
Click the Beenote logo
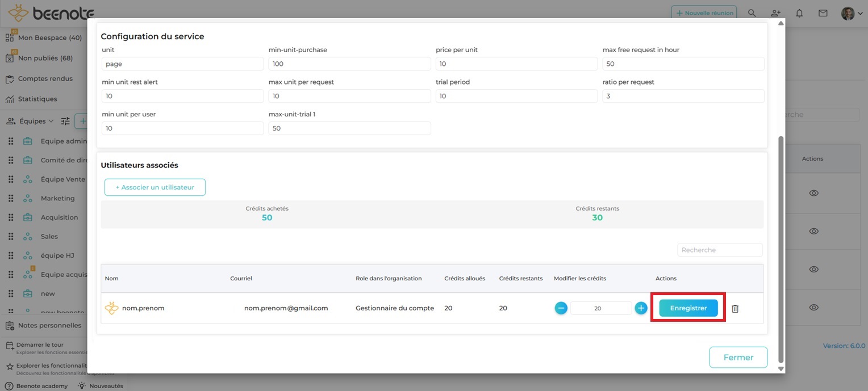tap(51, 13)
